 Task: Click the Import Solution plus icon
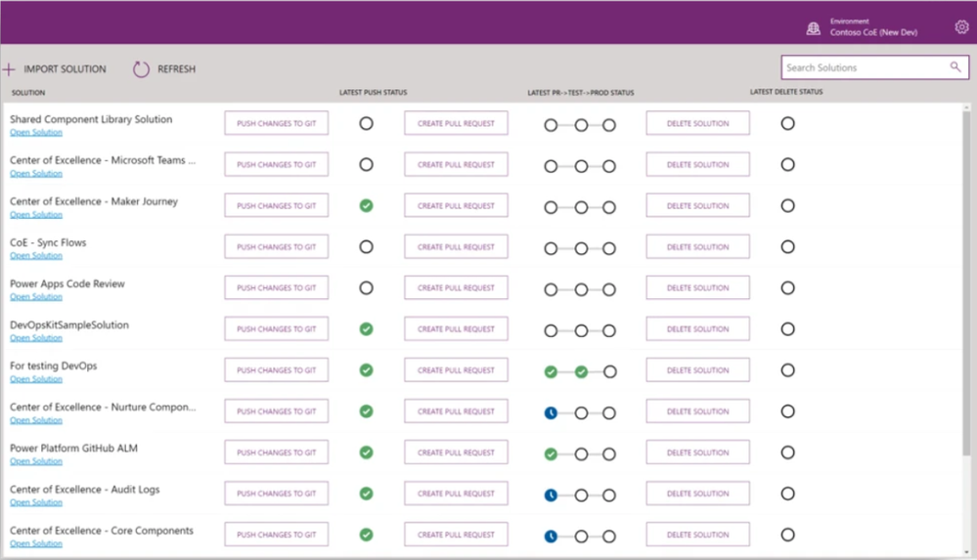click(x=9, y=69)
